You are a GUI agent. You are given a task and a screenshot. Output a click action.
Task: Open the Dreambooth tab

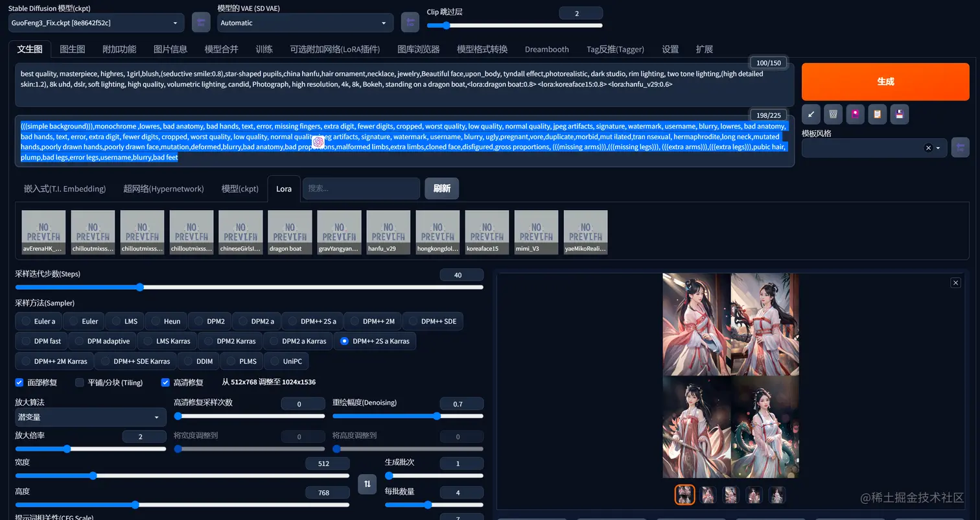click(547, 49)
